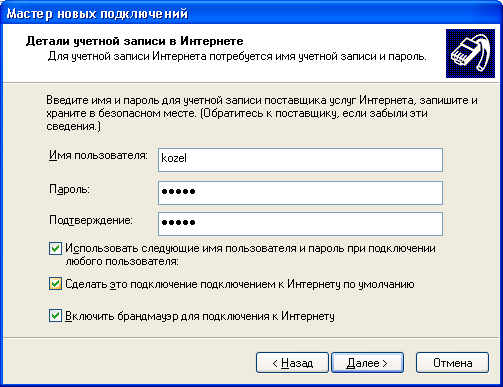Click the instruction paragraph starting with Введите имя и пароль
The width and height of the screenshot is (503, 387).
(262, 113)
